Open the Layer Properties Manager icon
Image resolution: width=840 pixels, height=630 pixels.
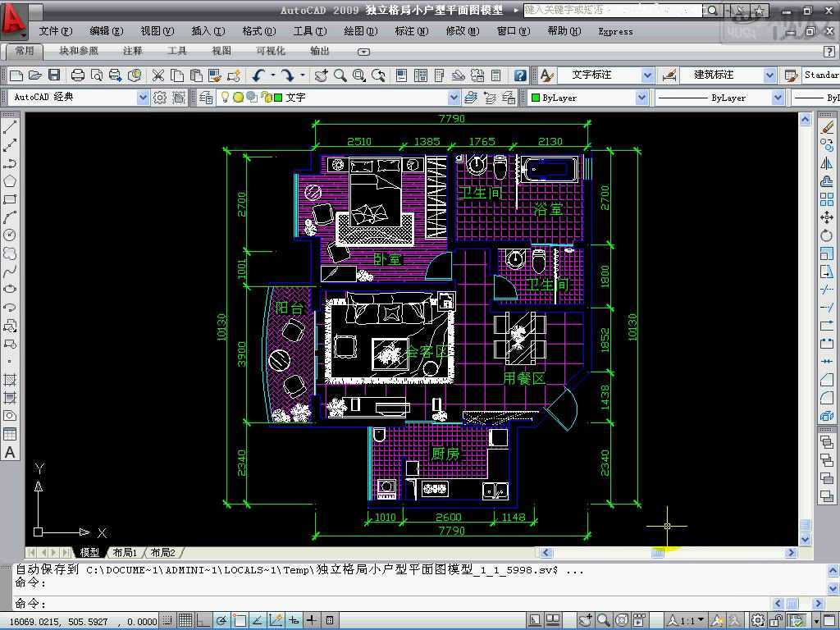point(206,98)
